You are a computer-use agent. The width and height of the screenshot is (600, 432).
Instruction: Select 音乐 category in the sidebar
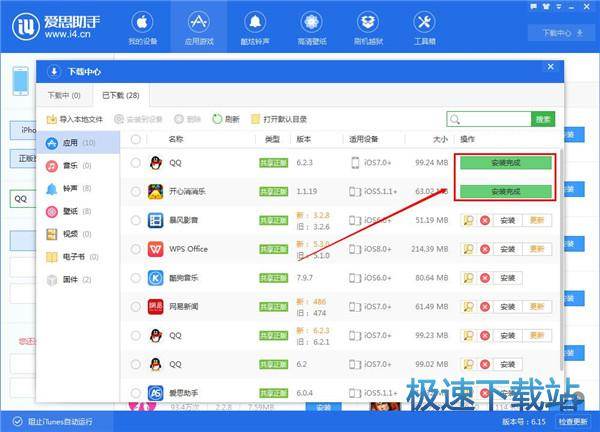[78, 166]
